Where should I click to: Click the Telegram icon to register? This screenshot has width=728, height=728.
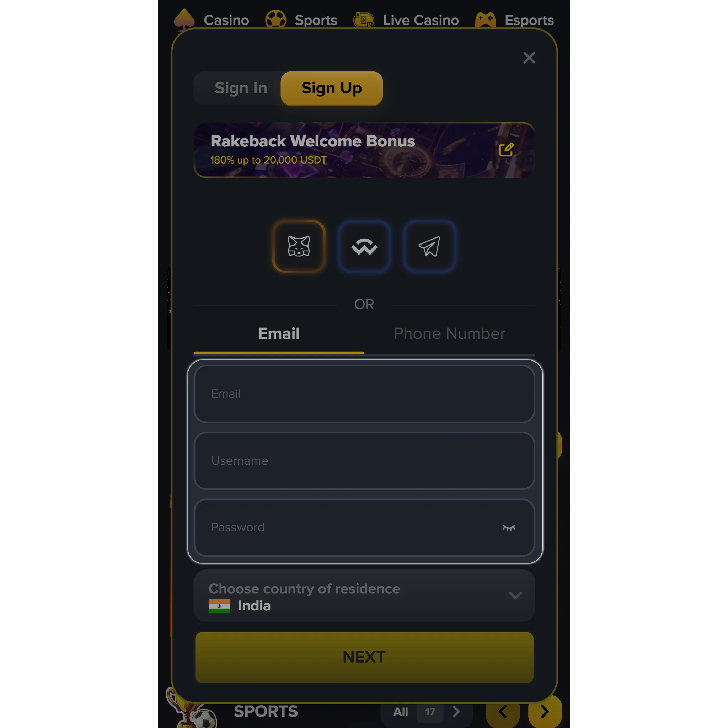430,246
